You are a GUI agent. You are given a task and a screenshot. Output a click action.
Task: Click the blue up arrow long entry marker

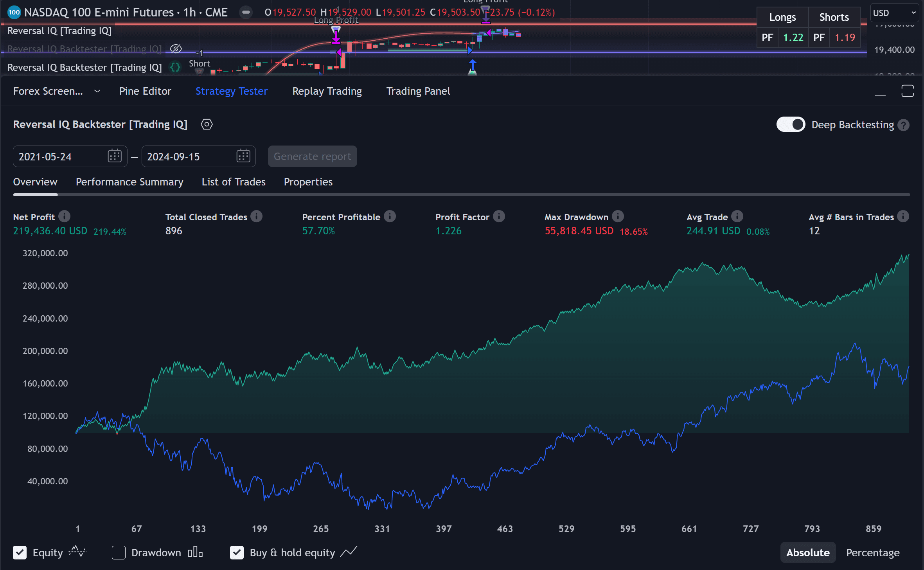(x=473, y=65)
